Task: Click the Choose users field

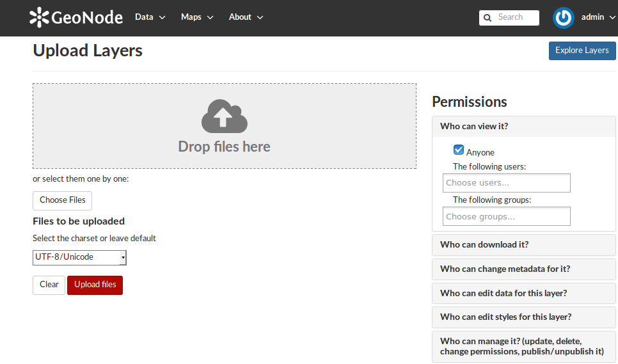Action: point(507,183)
